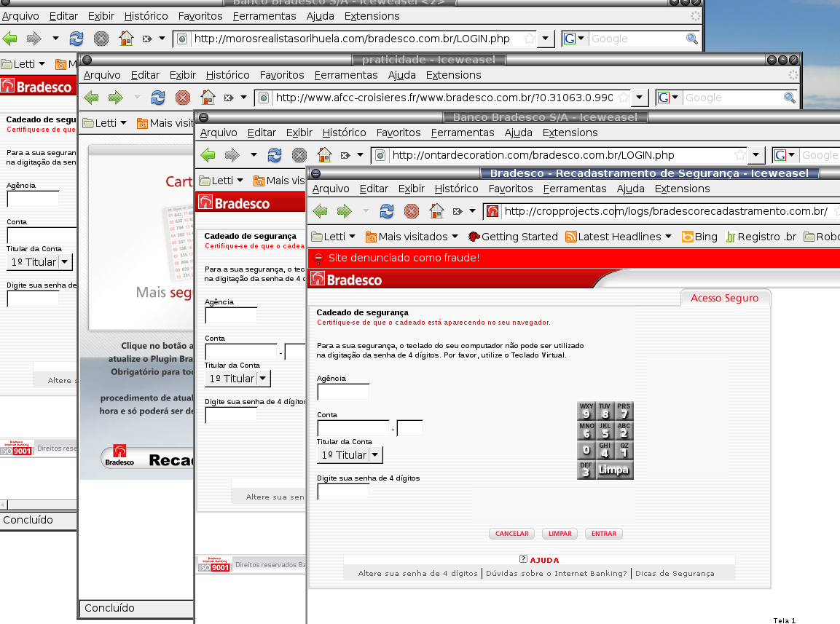
Task: Select the Acesso Seguro tab
Action: (x=724, y=298)
